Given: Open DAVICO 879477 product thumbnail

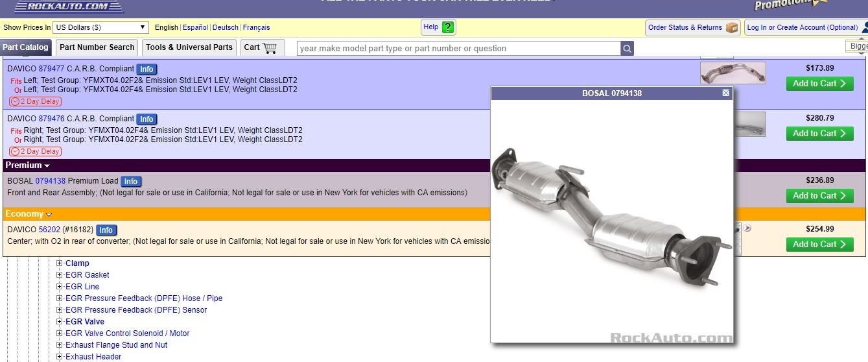Looking at the screenshot, I should point(733,73).
